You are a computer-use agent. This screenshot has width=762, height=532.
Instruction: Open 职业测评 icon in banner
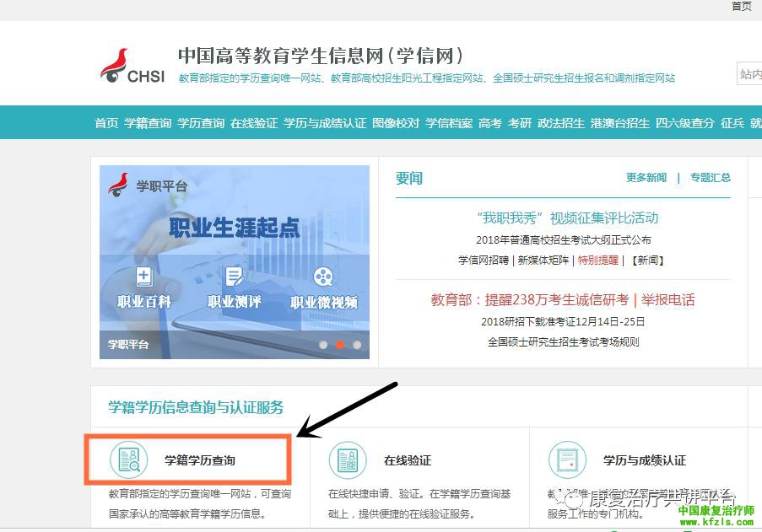pyautogui.click(x=234, y=277)
